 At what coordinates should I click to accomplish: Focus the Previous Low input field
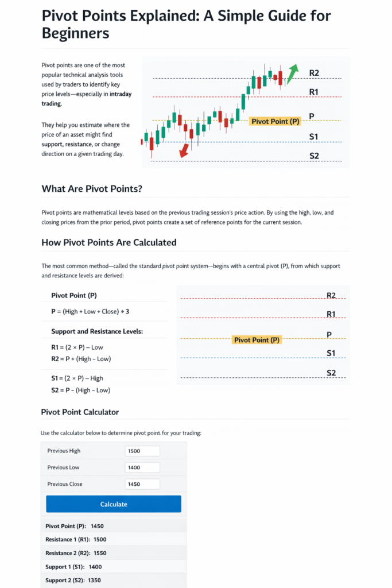click(x=142, y=467)
